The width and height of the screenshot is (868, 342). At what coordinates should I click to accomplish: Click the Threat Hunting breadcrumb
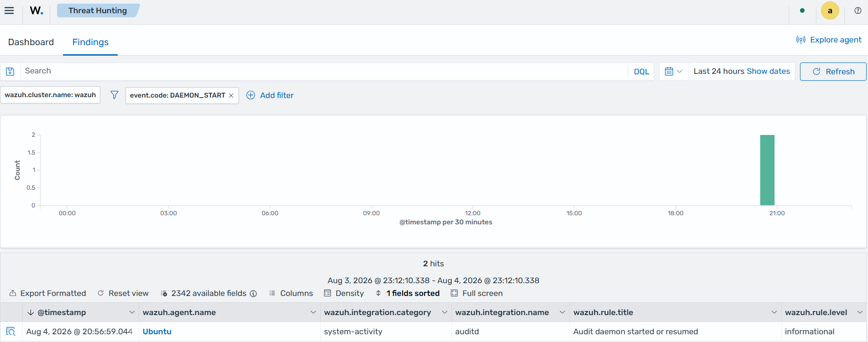[x=98, y=10]
